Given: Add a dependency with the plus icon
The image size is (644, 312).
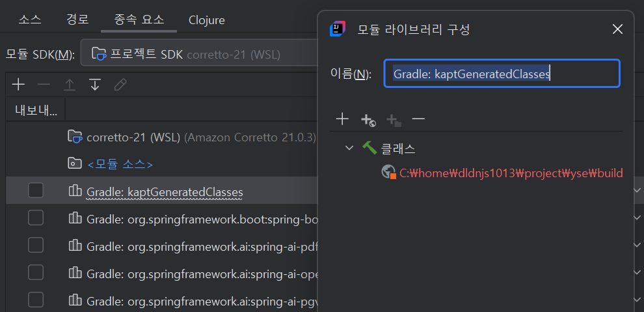Looking at the screenshot, I should (18, 85).
